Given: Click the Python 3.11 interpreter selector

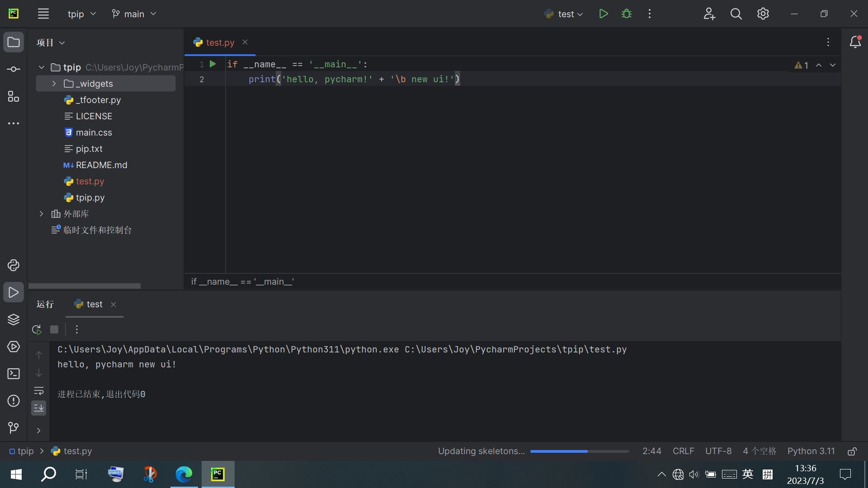Looking at the screenshot, I should coord(811,451).
